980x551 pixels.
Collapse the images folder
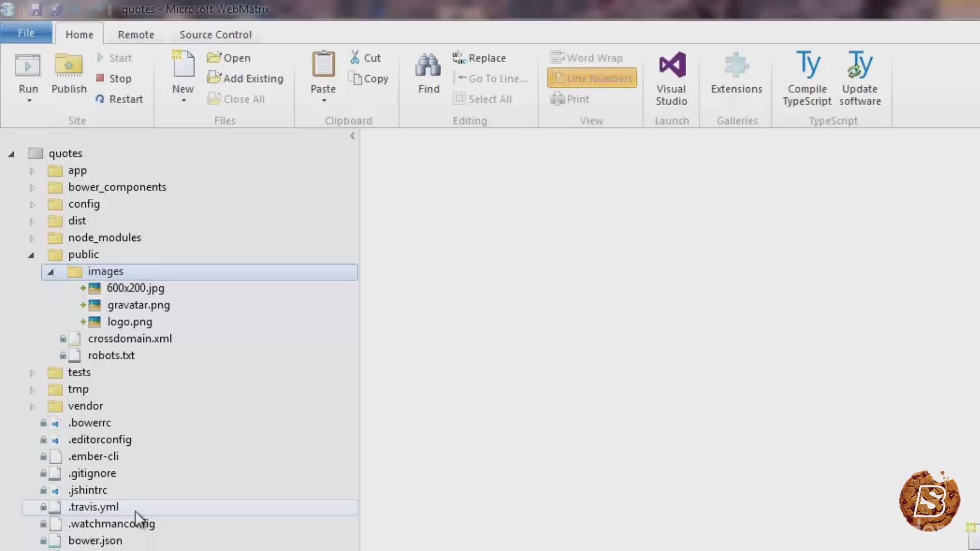click(x=51, y=272)
